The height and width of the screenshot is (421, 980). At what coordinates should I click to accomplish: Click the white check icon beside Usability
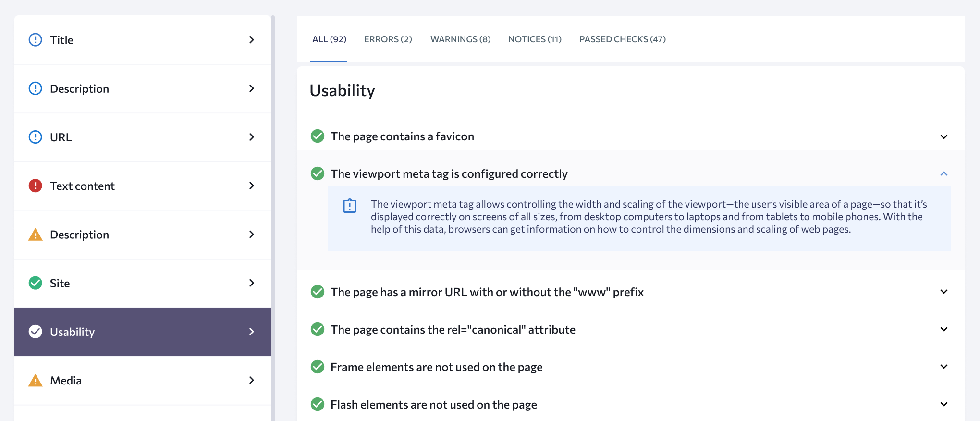point(36,332)
